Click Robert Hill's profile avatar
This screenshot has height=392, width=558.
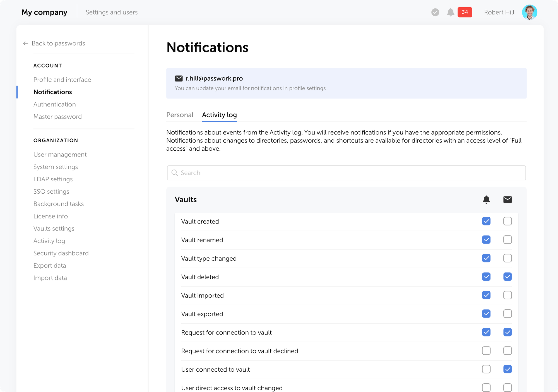pos(529,12)
